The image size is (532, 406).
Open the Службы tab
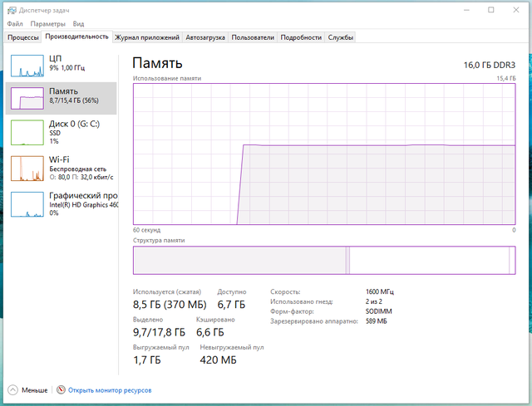pos(341,37)
